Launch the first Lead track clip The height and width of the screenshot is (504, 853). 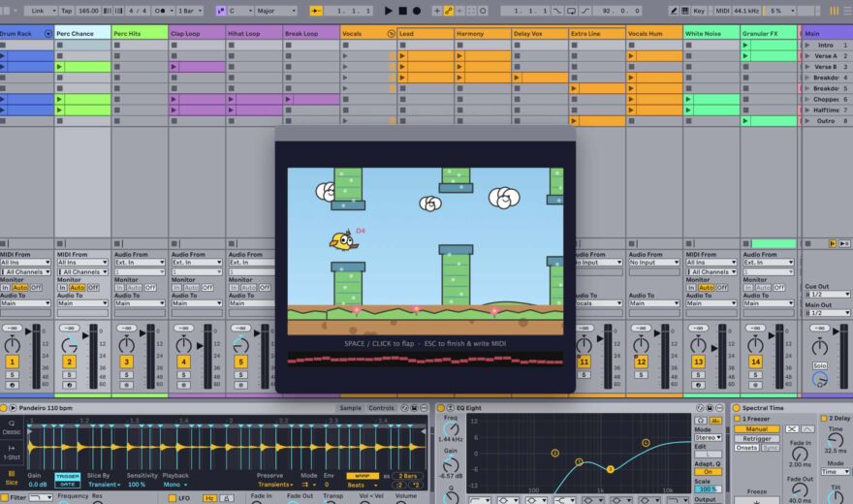402,56
